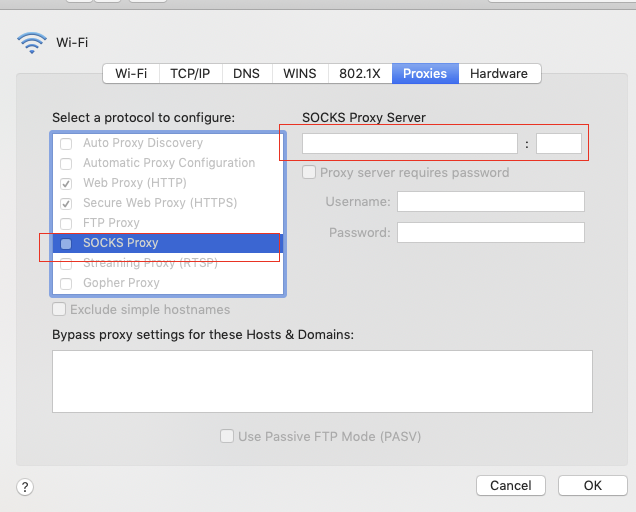The image size is (636, 512).
Task: Select the Gopher Proxy row label
Action: [x=121, y=283]
